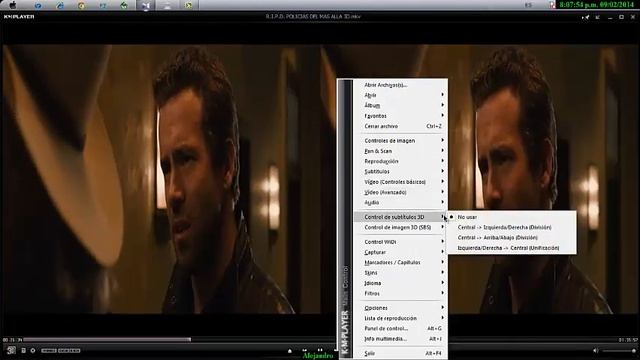Open the 'Capturar' menu entry
Screen dimensions: 640x360
(400, 252)
